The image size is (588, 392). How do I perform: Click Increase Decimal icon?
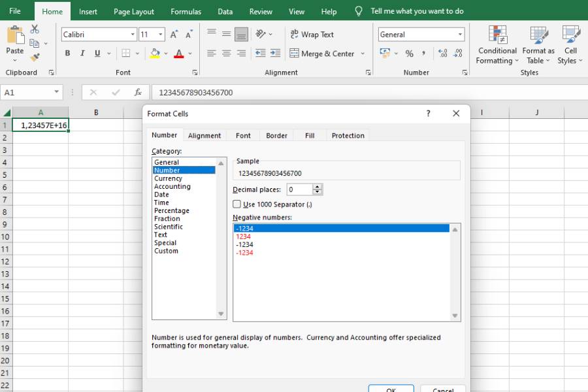click(x=442, y=54)
